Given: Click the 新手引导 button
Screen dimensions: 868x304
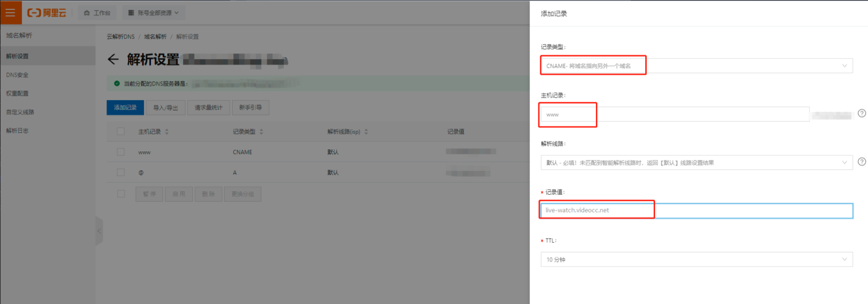Looking at the screenshot, I should click(x=251, y=107).
